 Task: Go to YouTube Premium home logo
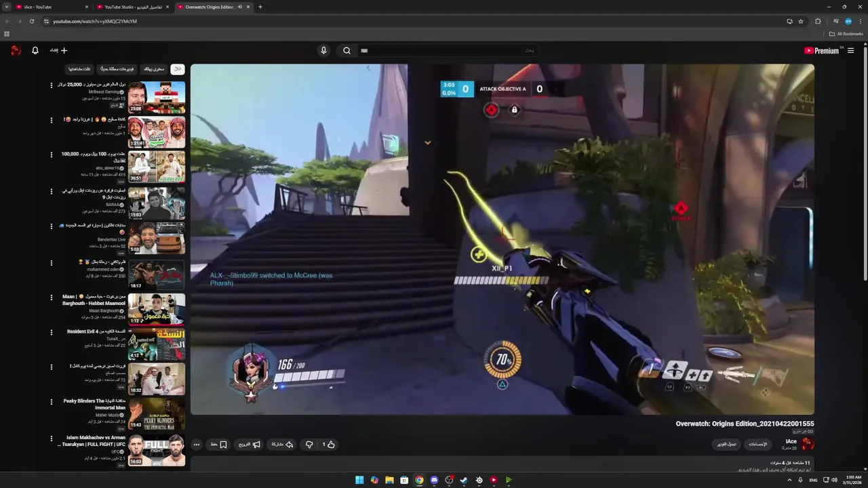click(823, 50)
